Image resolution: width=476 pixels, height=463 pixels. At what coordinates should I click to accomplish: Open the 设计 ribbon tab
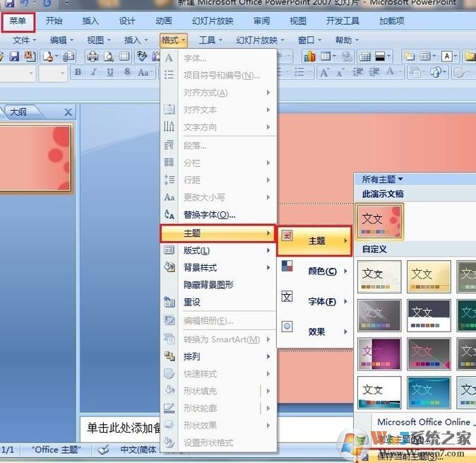click(x=127, y=21)
